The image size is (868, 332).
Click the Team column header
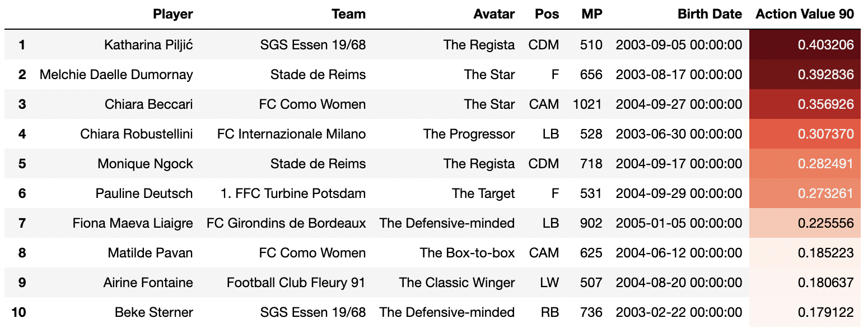[348, 15]
